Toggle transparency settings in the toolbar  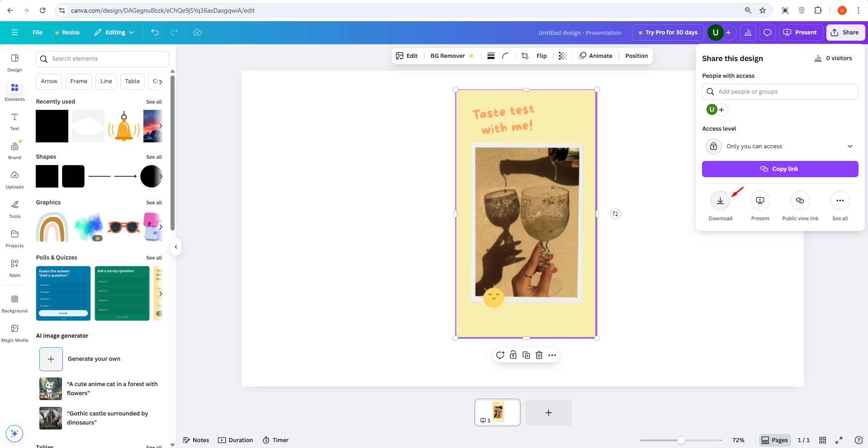(562, 56)
